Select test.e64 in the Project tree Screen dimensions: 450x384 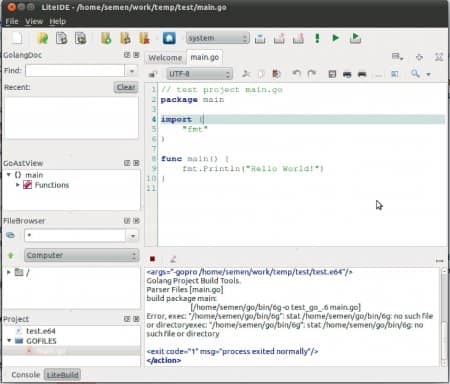(x=41, y=331)
